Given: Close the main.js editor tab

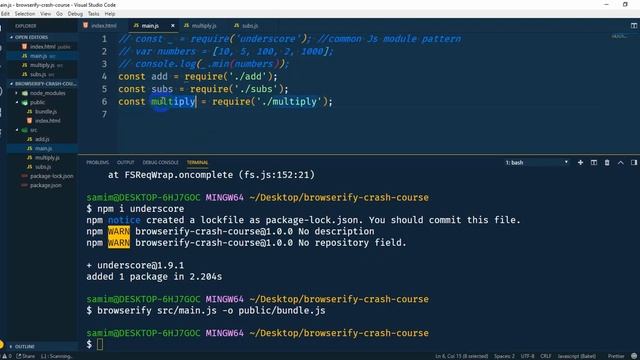Looking at the screenshot, I should pyautogui.click(x=173, y=25).
